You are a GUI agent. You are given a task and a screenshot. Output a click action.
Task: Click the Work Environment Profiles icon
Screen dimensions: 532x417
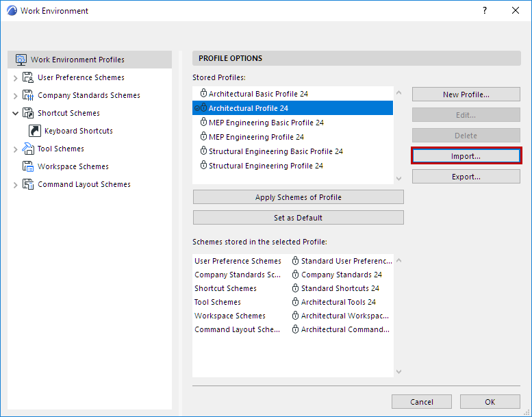(21, 60)
